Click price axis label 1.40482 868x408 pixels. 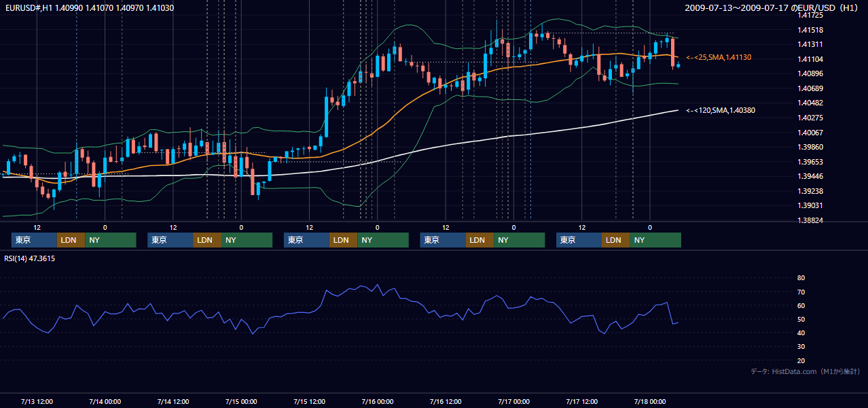click(x=811, y=103)
